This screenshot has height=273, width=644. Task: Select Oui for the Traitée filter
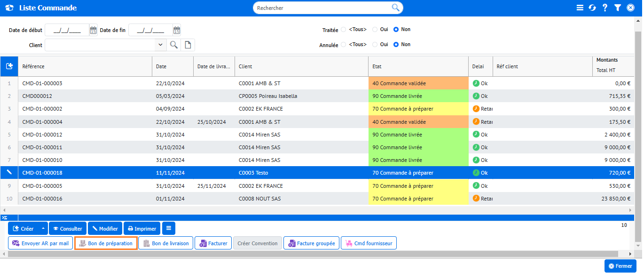click(x=375, y=29)
